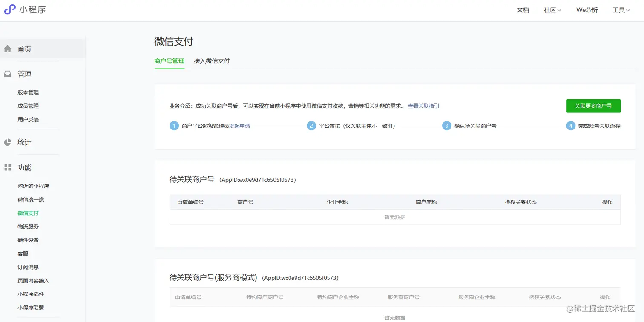Open 文档 in the top navigation
Image resolution: width=644 pixels, height=322 pixels.
pos(523,10)
